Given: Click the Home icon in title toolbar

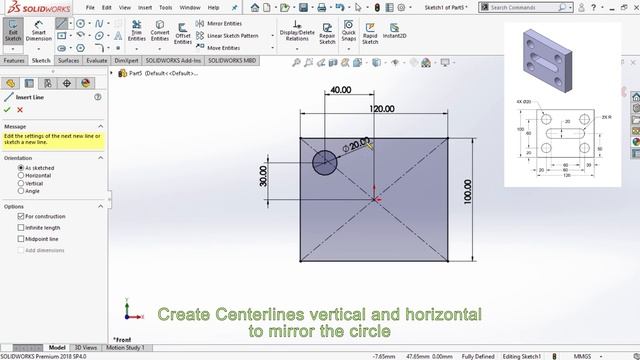Looking at the screenshot, I should (255, 7).
